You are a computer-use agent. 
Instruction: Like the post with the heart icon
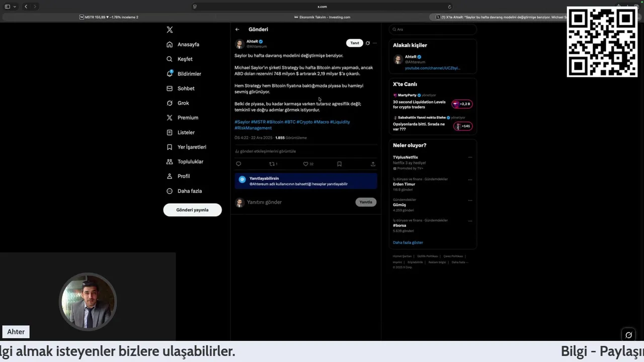[x=305, y=164]
